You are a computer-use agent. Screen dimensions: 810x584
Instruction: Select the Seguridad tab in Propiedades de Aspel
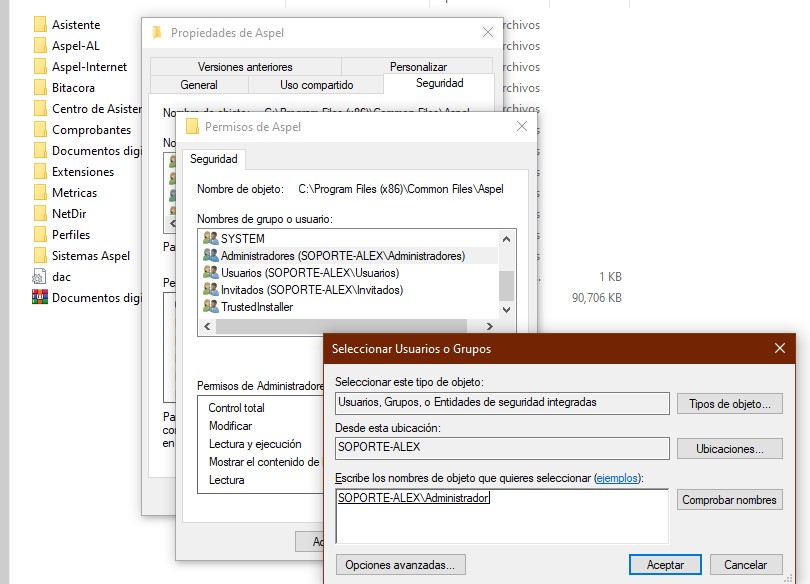[x=439, y=83]
